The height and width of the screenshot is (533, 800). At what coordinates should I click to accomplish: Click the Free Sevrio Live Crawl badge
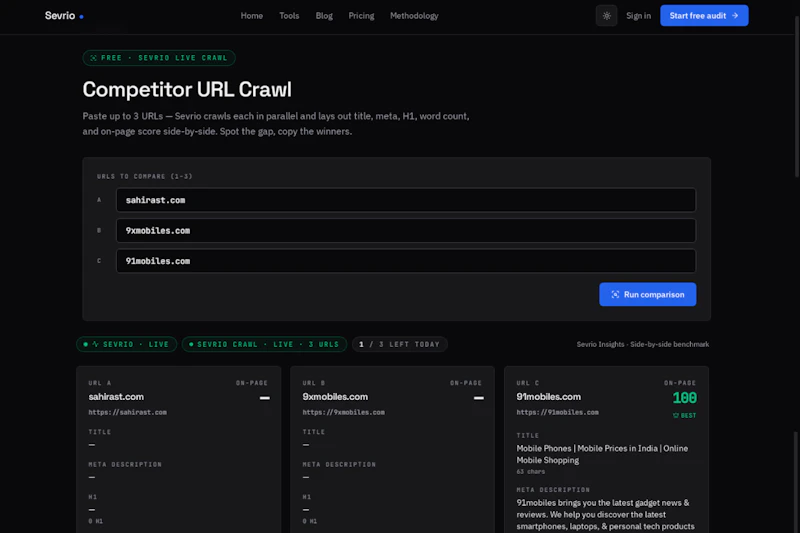pyautogui.click(x=159, y=58)
